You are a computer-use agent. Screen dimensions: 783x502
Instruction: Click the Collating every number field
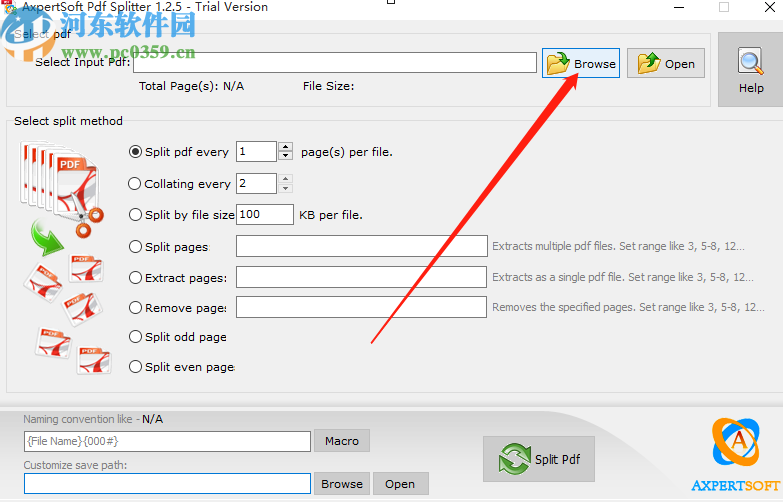click(x=256, y=183)
